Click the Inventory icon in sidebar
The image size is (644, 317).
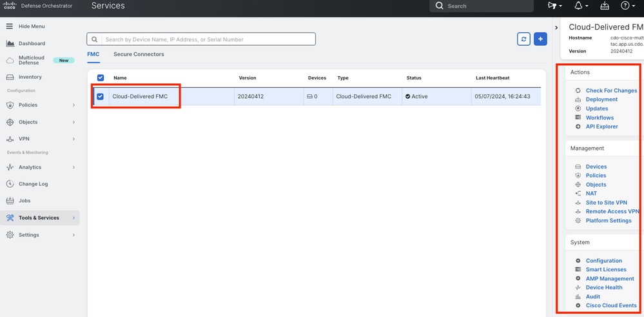click(10, 77)
